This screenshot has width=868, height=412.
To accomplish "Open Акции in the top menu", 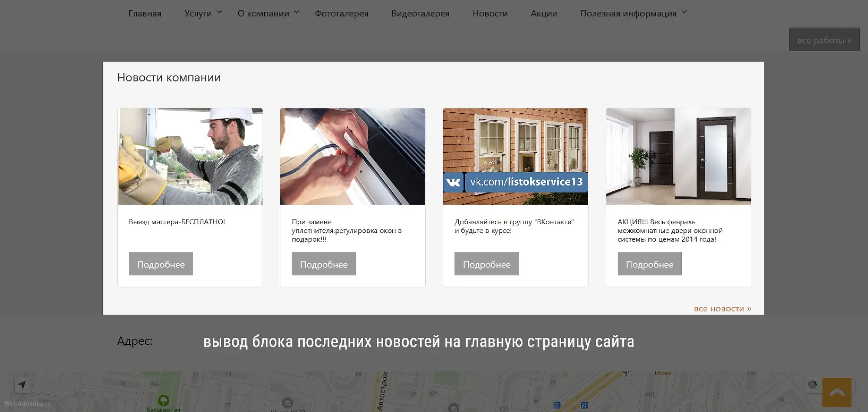I will (543, 13).
